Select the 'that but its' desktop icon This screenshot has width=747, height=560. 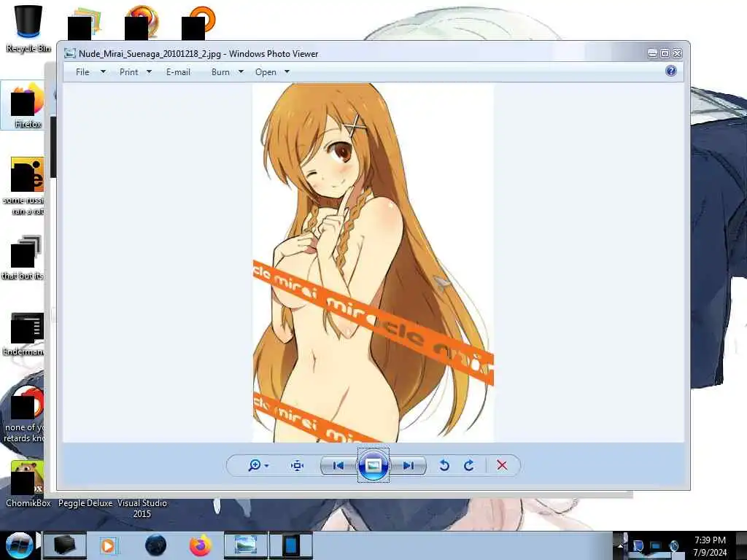tap(24, 257)
